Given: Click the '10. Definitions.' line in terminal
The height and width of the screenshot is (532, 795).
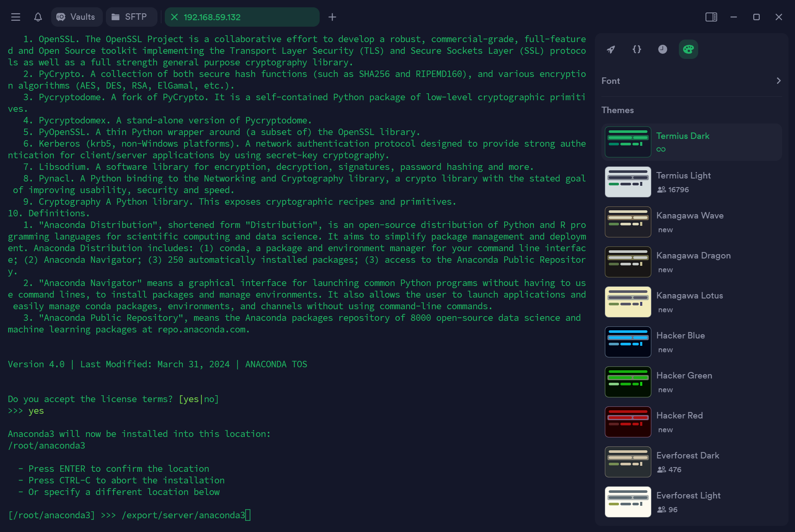Looking at the screenshot, I should (x=49, y=213).
